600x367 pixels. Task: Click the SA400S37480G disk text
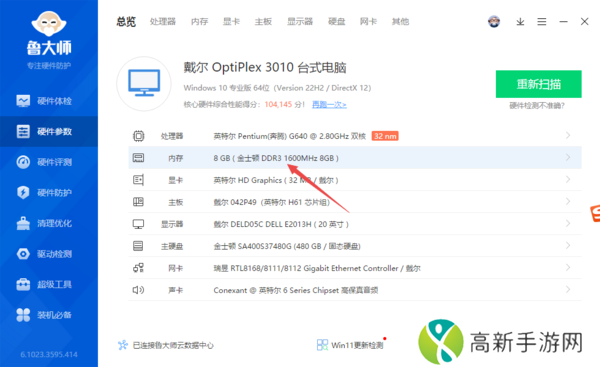point(287,246)
